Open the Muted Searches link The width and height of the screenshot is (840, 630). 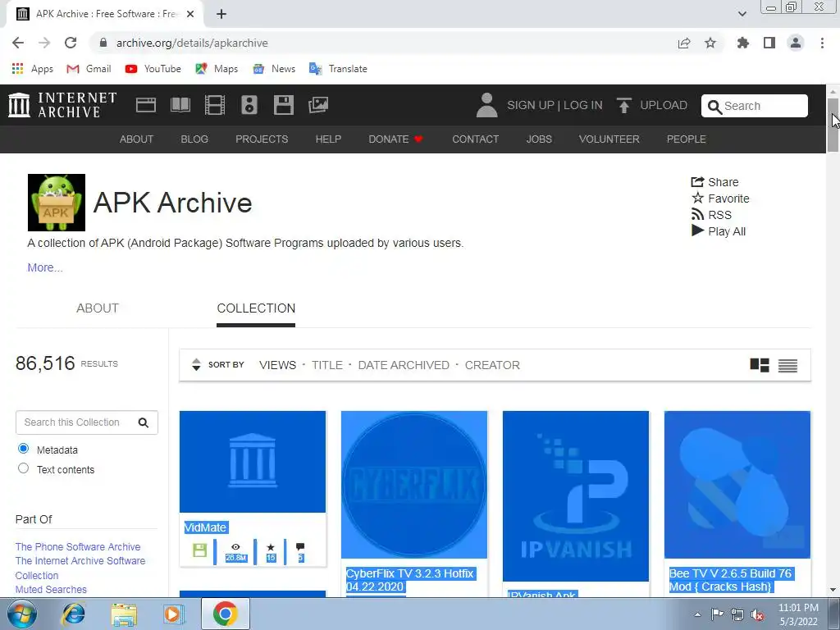(51, 589)
